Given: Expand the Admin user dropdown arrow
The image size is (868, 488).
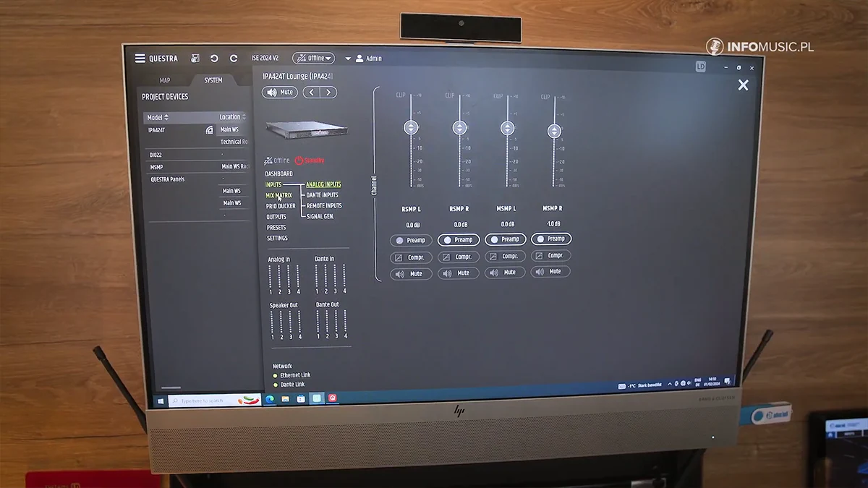Looking at the screenshot, I should coord(348,59).
